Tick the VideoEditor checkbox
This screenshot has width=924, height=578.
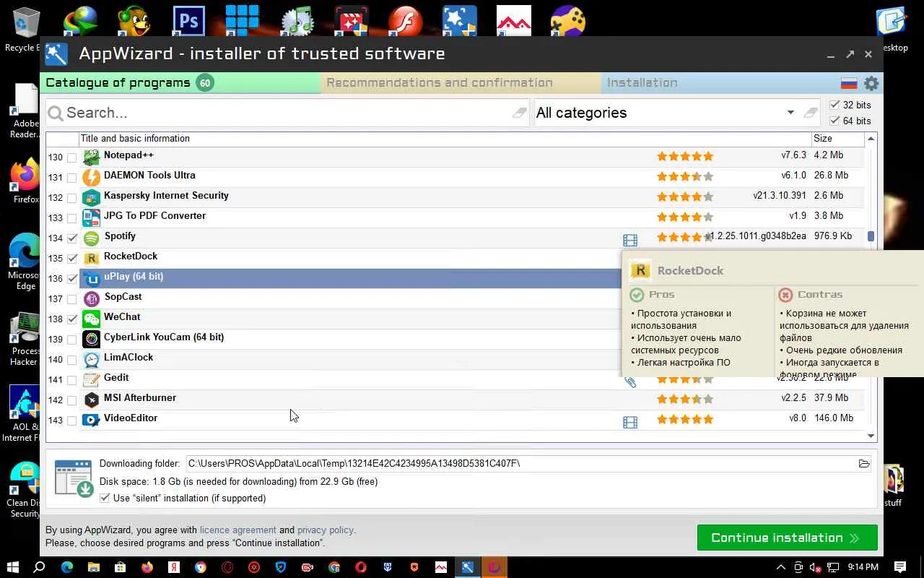[x=71, y=420]
